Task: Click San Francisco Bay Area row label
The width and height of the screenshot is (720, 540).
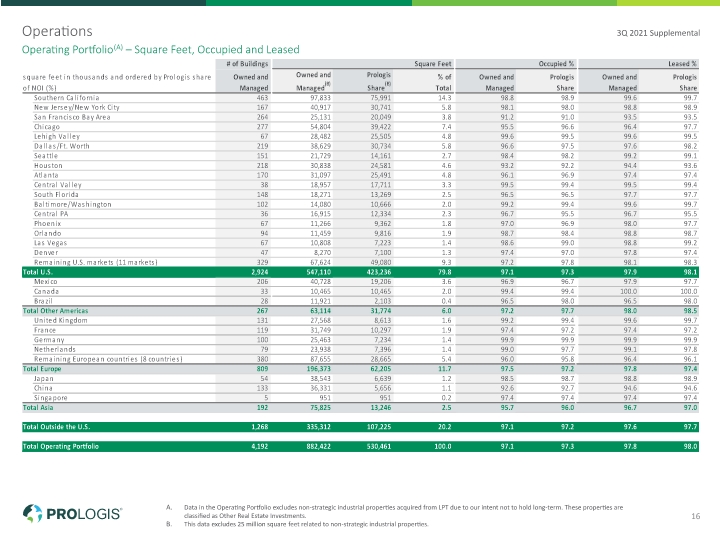Action: (x=72, y=117)
